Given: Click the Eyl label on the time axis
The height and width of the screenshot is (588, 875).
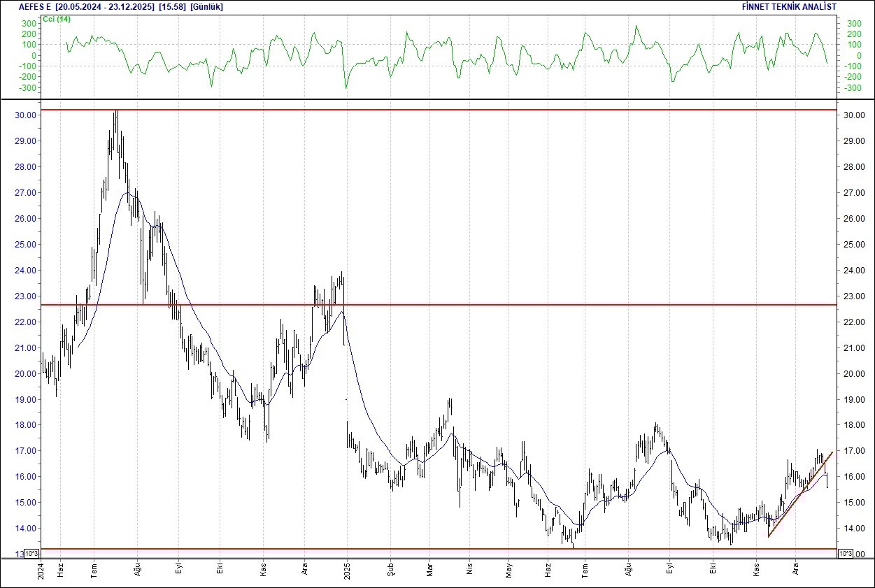Looking at the screenshot, I should pyautogui.click(x=177, y=568).
